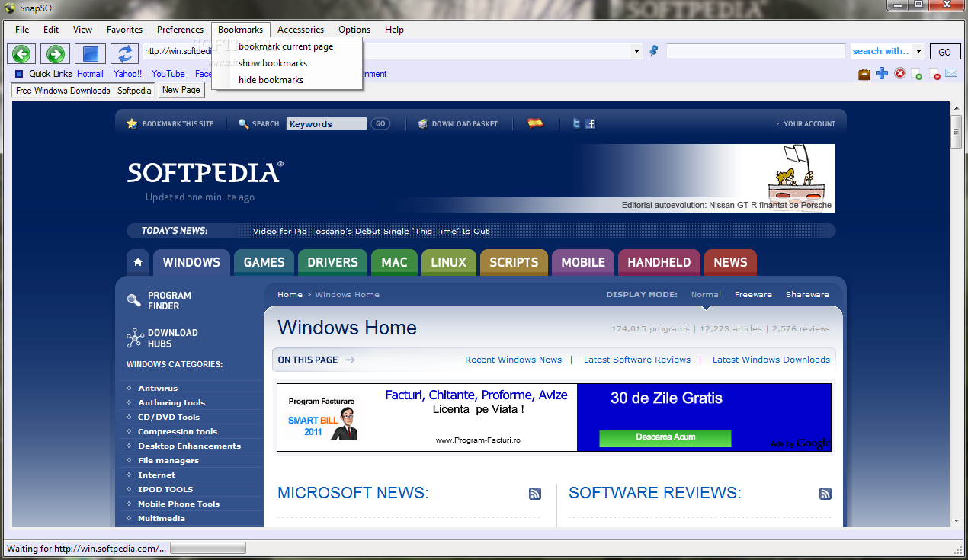Viewport: 968px width, 560px height.
Task: Click the brown briefcase icon
Action: (x=864, y=74)
